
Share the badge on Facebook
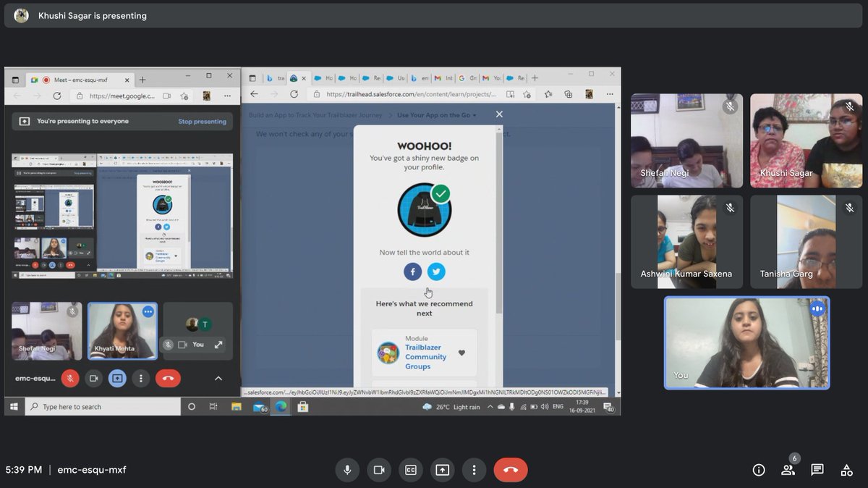pos(413,272)
